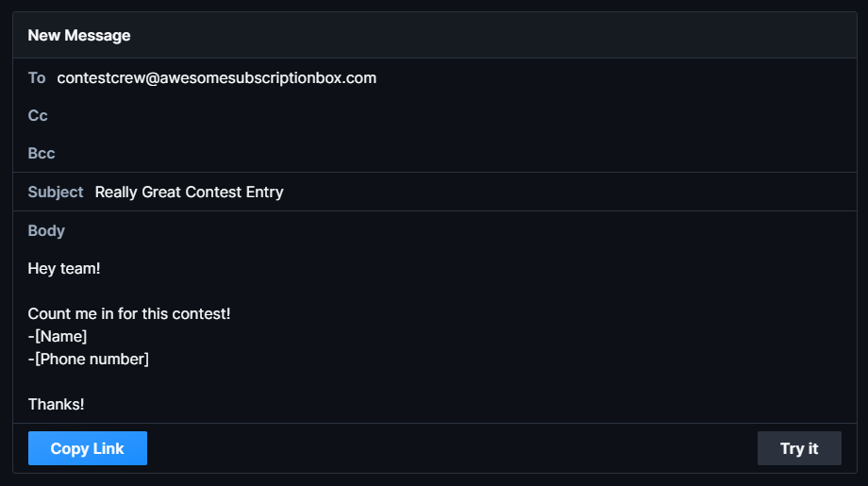Image resolution: width=868 pixels, height=486 pixels.
Task: Click the New Message header title
Action: (79, 36)
